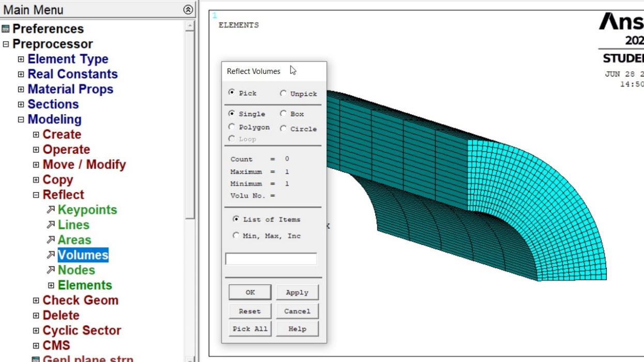Click the Pick All button
This screenshot has width=644, height=362.
tap(250, 329)
